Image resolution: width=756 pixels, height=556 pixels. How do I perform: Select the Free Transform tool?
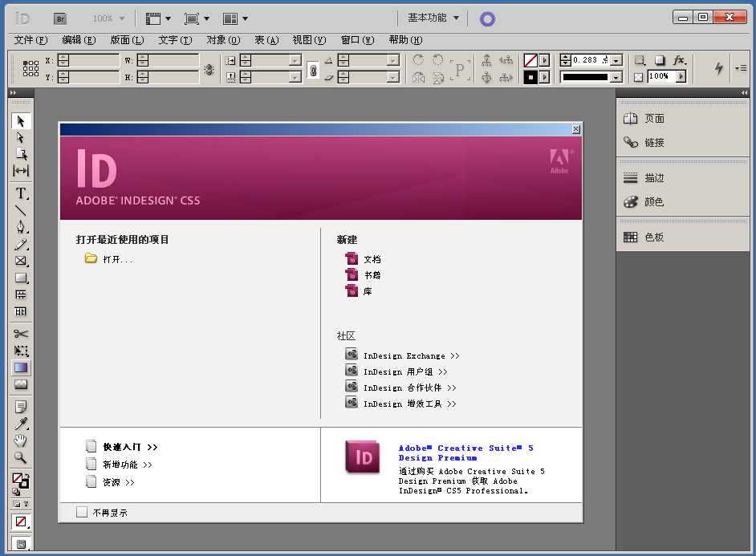click(21, 351)
